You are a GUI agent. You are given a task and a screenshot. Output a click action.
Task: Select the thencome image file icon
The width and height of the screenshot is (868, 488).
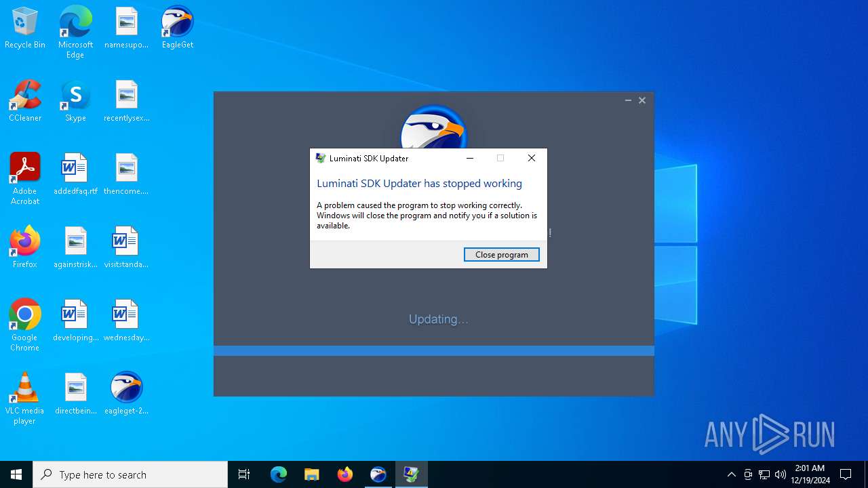126,175
